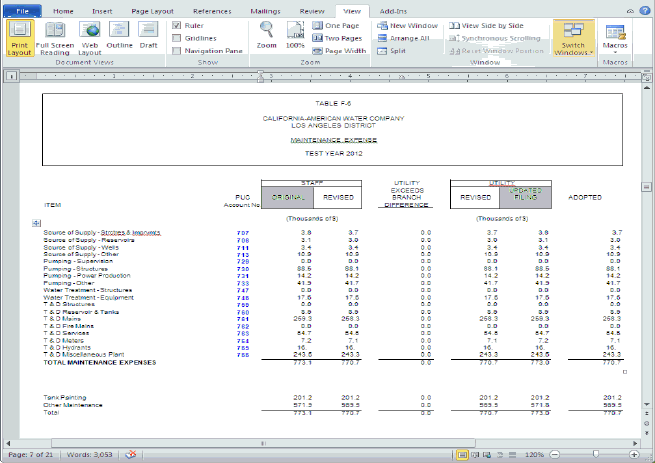Enable the Gridlines checkbox
Viewport: 655px width, 463px height.
click(x=177, y=37)
